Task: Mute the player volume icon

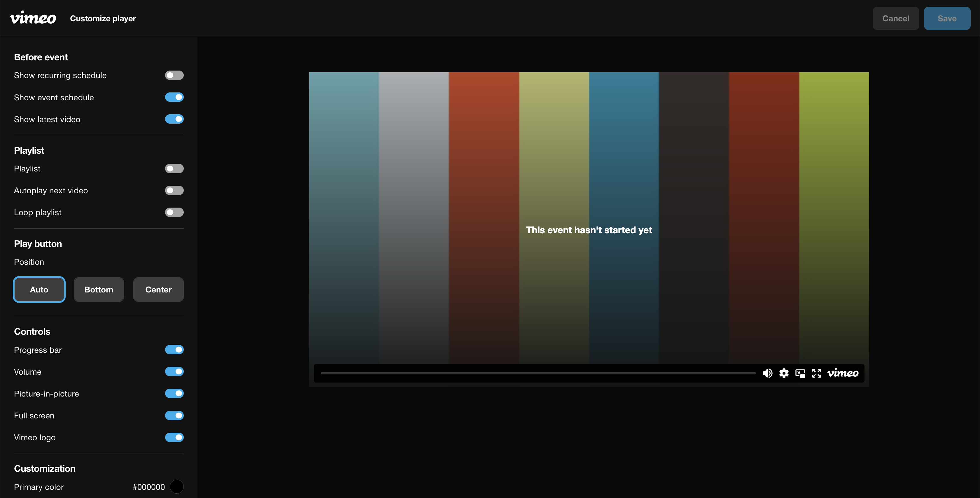Action: point(767,373)
